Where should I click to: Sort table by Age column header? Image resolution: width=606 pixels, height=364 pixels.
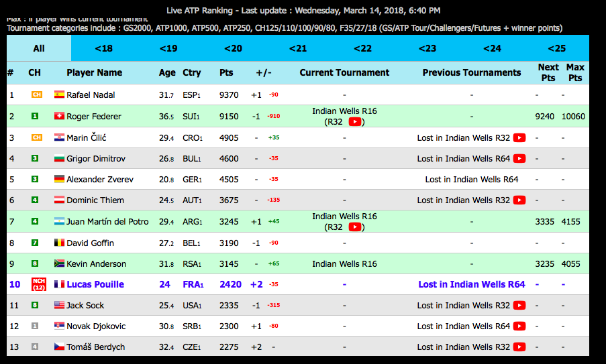point(167,72)
